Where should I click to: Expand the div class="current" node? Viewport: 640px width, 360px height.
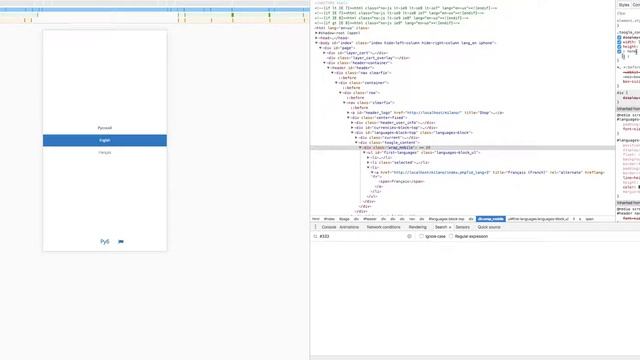(x=356, y=138)
